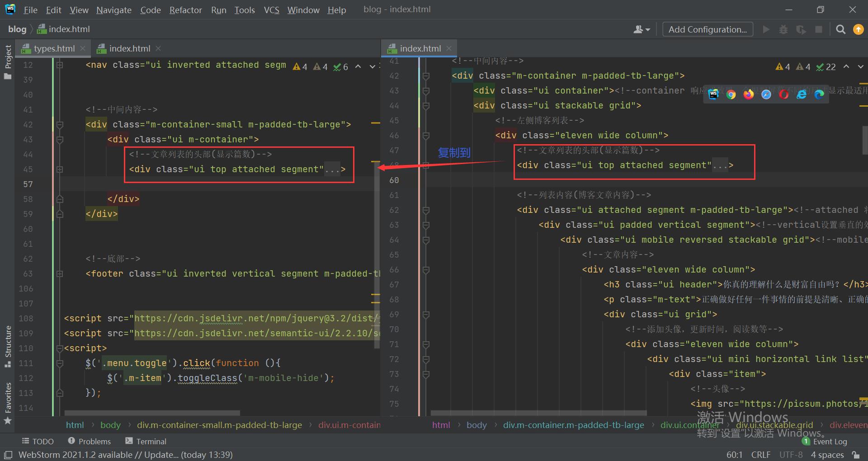
Task: Open the Navigate menu
Action: 114,10
